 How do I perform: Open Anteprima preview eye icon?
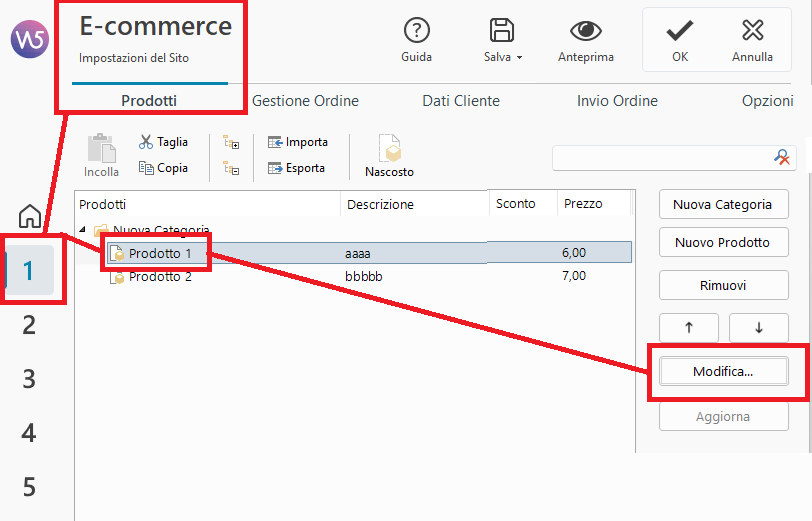(586, 31)
